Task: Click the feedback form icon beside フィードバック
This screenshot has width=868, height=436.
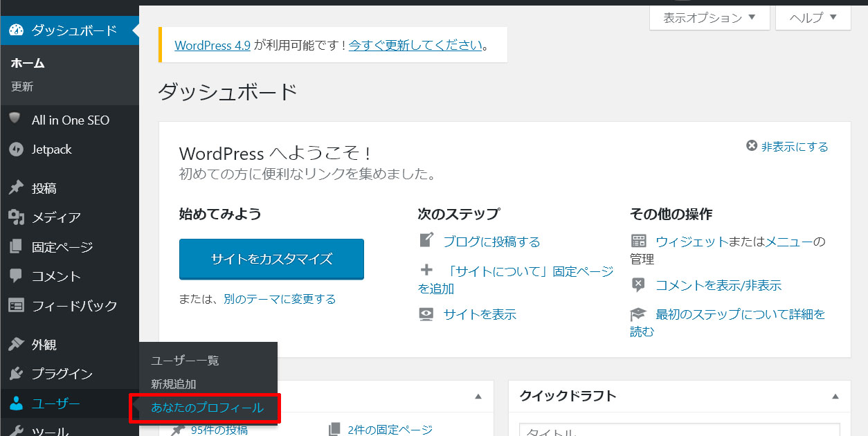Action: point(17,305)
